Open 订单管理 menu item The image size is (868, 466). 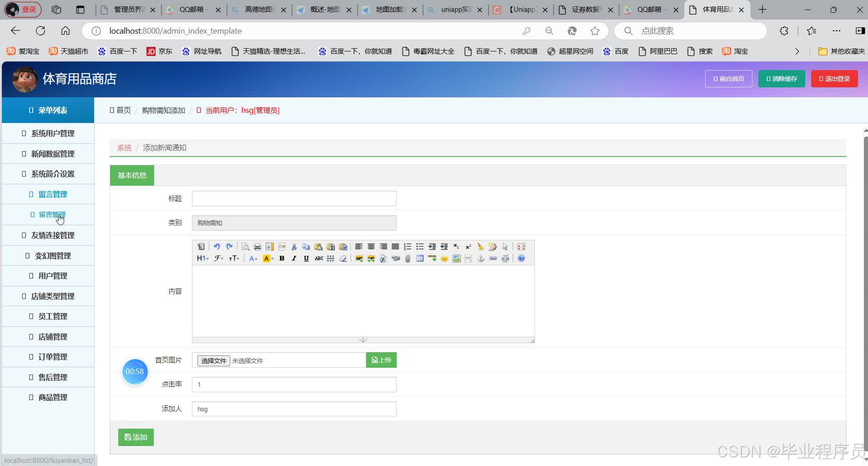point(48,357)
